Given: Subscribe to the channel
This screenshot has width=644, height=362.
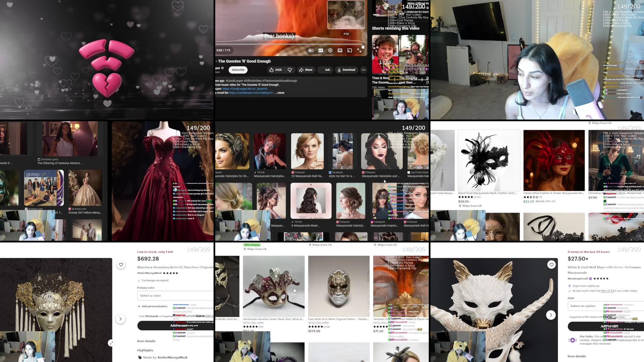Looking at the screenshot, I should click(x=238, y=70).
